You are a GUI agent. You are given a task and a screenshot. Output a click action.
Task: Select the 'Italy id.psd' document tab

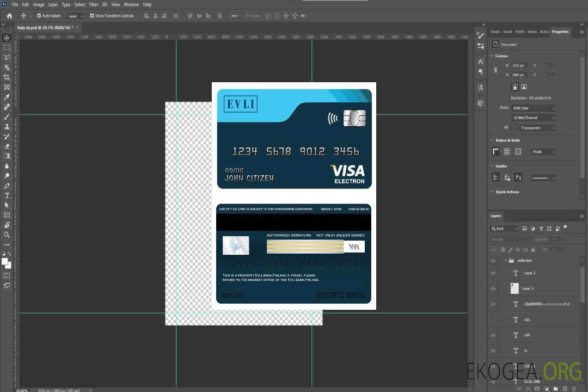pos(47,28)
